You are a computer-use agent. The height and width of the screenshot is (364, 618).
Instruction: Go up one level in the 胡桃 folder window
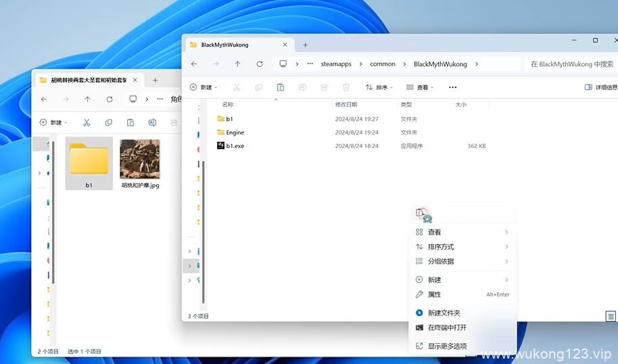(87, 99)
